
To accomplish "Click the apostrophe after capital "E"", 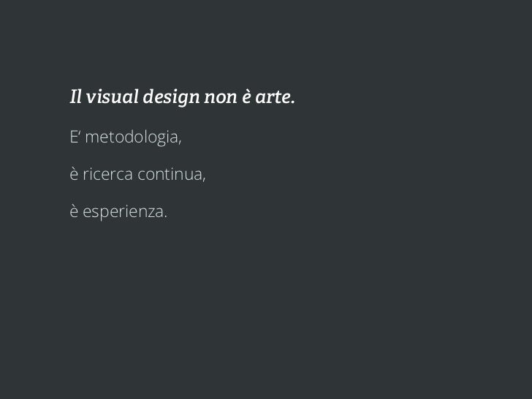I will tap(80, 132).
